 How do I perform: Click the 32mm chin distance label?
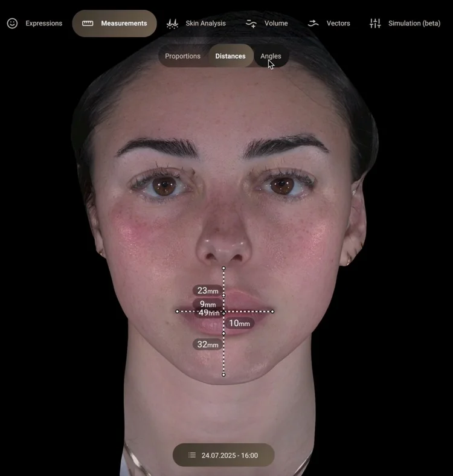(x=208, y=344)
